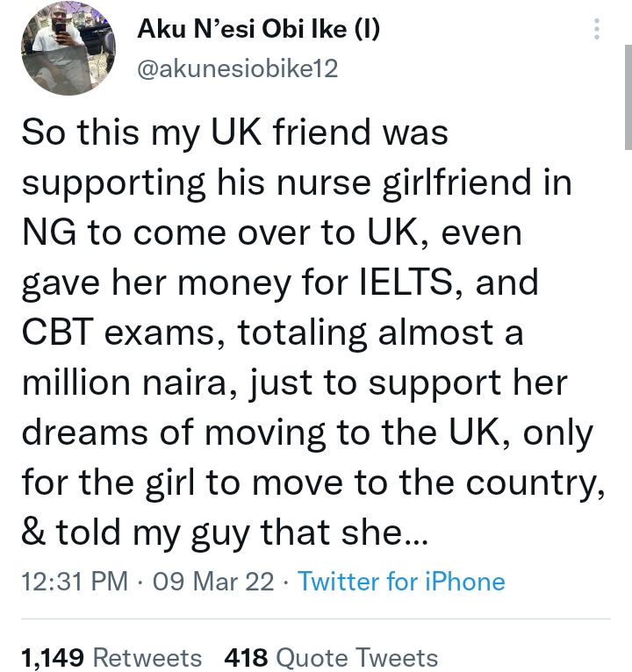The width and height of the screenshot is (632, 672).
Task: Click the "Retweets" label
Action: pos(147,657)
